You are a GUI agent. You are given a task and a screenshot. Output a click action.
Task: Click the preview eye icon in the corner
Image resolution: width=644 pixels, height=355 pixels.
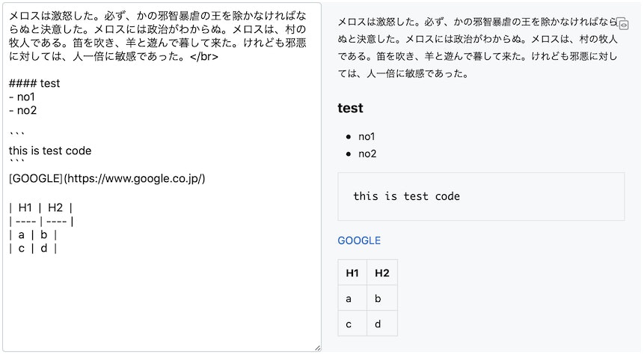(x=622, y=24)
